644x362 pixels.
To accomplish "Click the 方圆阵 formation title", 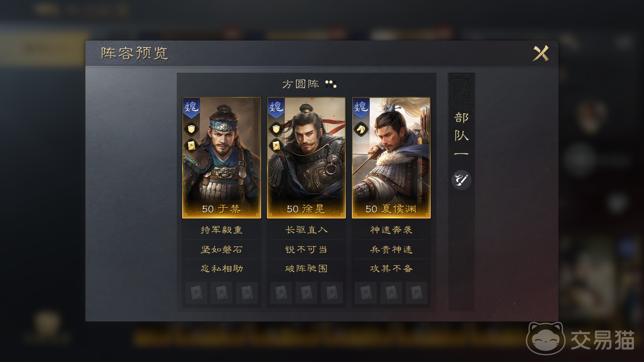I will [x=301, y=84].
